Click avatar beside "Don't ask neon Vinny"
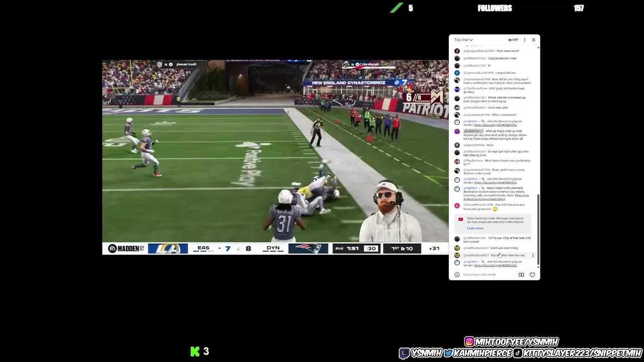The image size is (644, 362). click(x=457, y=248)
